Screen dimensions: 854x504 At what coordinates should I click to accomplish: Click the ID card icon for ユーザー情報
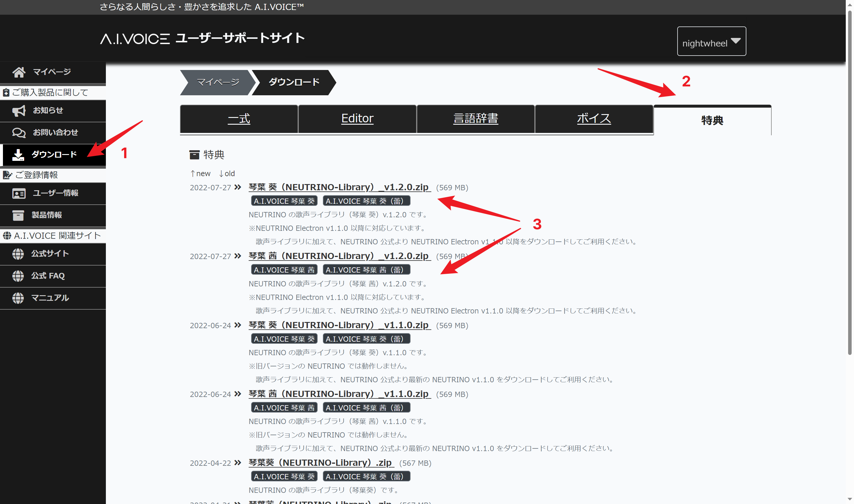19,193
